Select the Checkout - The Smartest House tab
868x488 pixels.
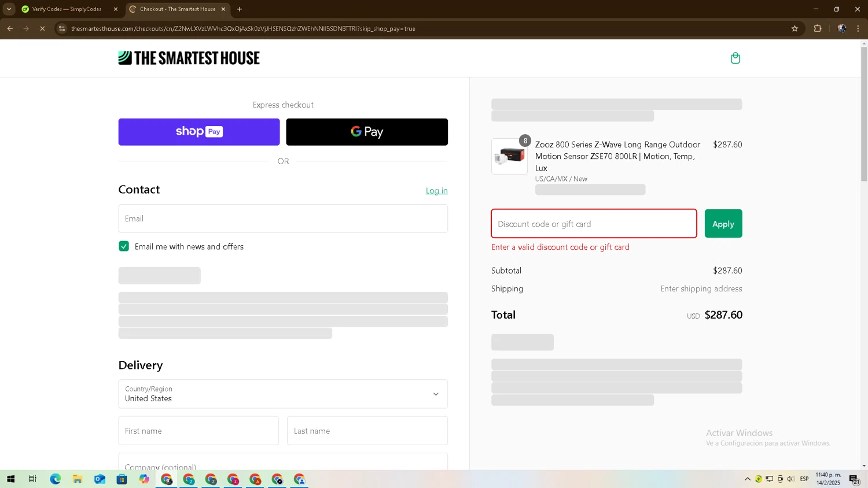point(178,9)
